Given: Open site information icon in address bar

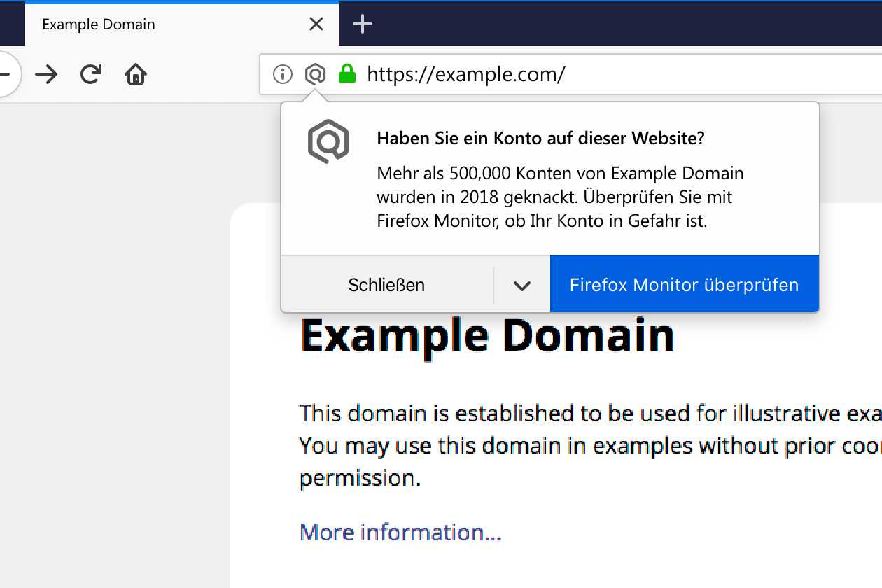Looking at the screenshot, I should click(x=283, y=73).
